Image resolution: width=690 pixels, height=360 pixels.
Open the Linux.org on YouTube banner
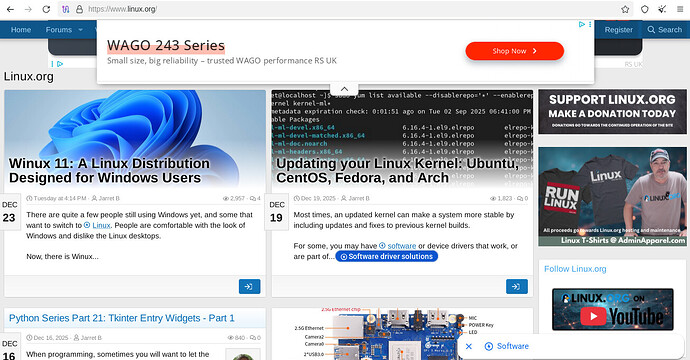(x=612, y=309)
